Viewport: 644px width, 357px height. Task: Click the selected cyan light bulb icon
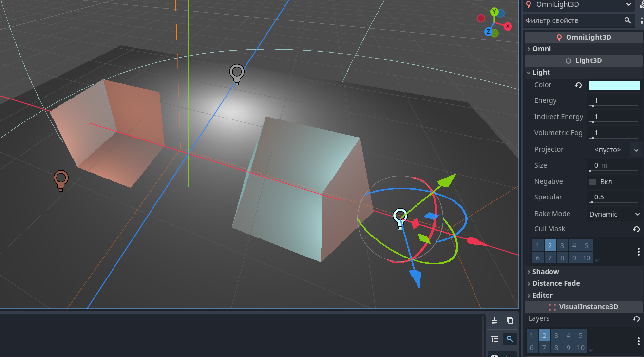[x=400, y=218]
